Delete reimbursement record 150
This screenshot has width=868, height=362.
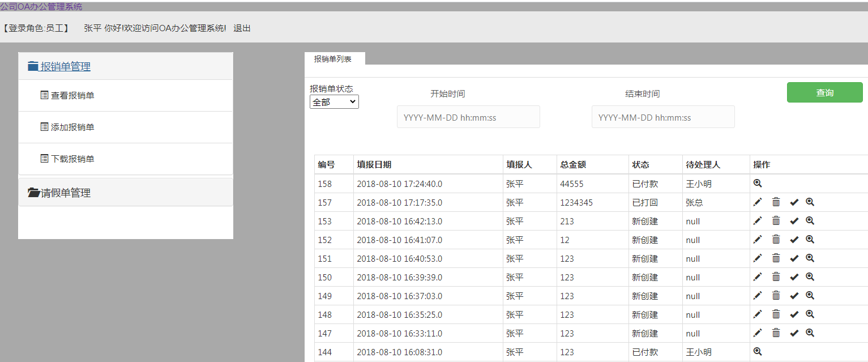point(776,277)
